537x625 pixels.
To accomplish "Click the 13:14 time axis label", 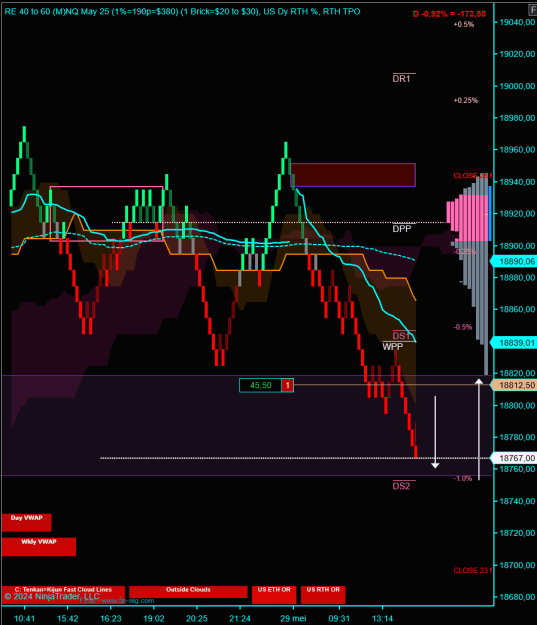I will 382,618.
